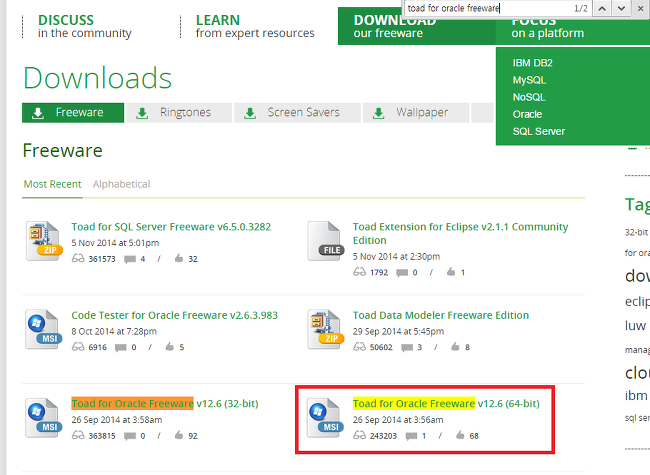Click the likes thumb icon for Toad for SQL Server
This screenshot has height=475, width=650.
[179, 258]
